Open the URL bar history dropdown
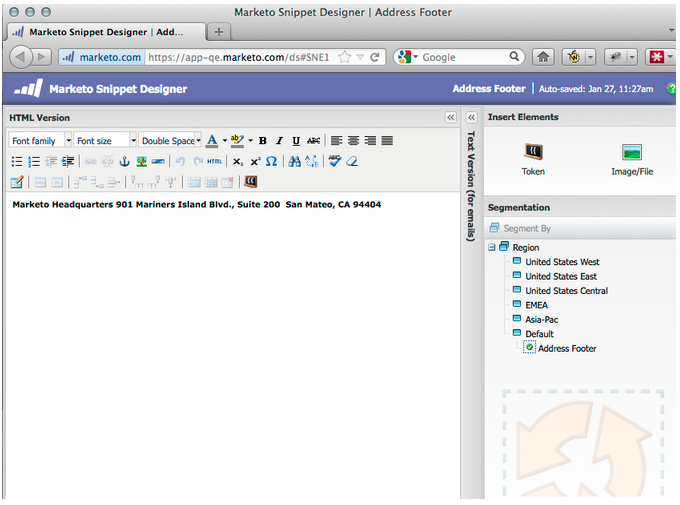Viewport: 680px width, 505px height. click(360, 57)
